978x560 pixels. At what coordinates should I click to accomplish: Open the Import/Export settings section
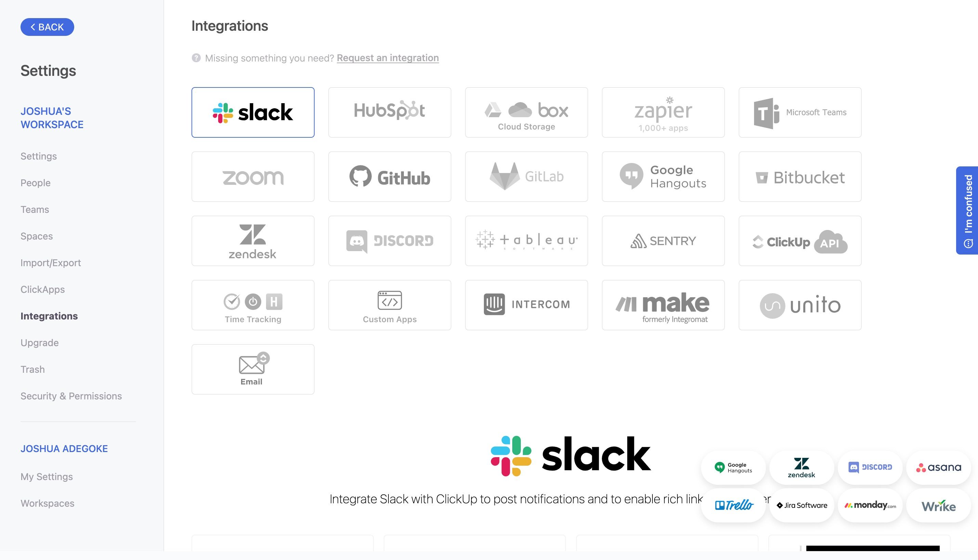point(50,262)
